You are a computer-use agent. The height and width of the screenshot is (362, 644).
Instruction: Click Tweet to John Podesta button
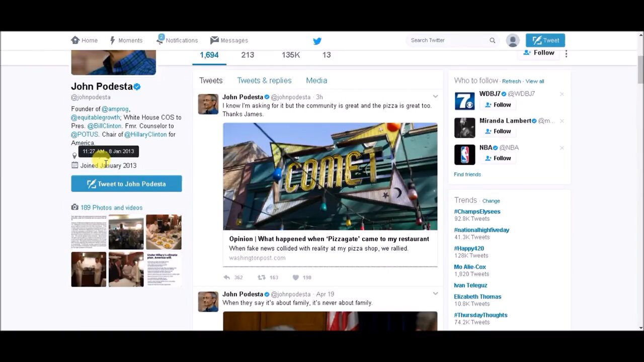click(x=126, y=184)
